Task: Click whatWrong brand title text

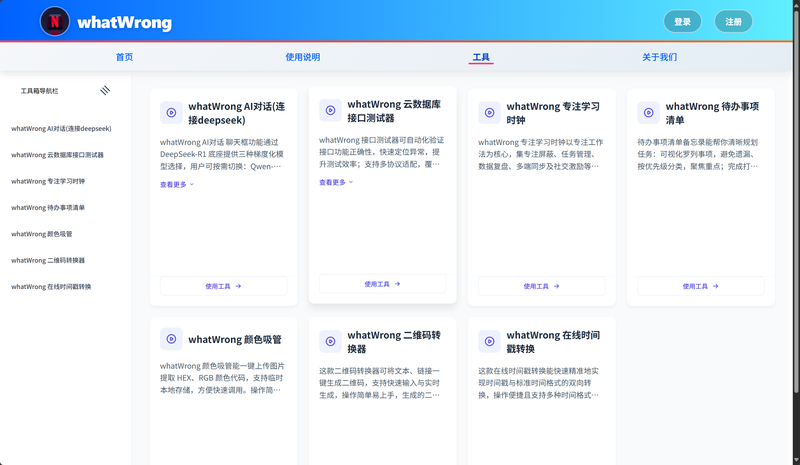Action: [124, 22]
